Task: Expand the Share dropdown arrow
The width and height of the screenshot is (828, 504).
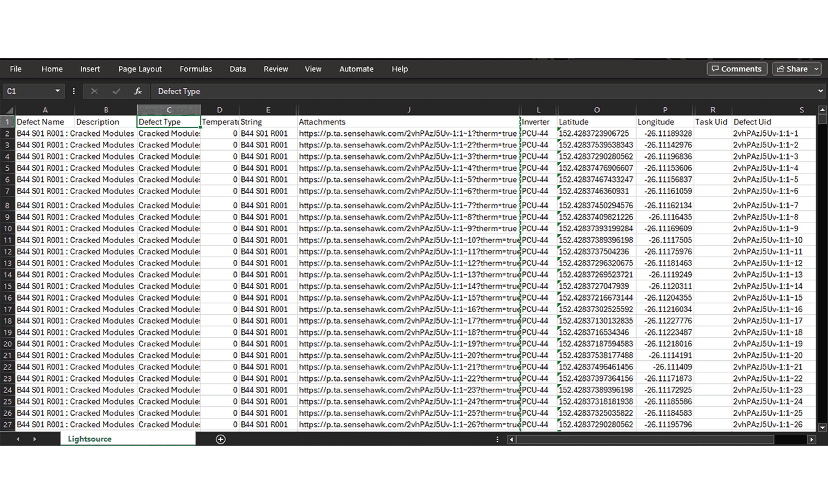Action: coord(817,69)
